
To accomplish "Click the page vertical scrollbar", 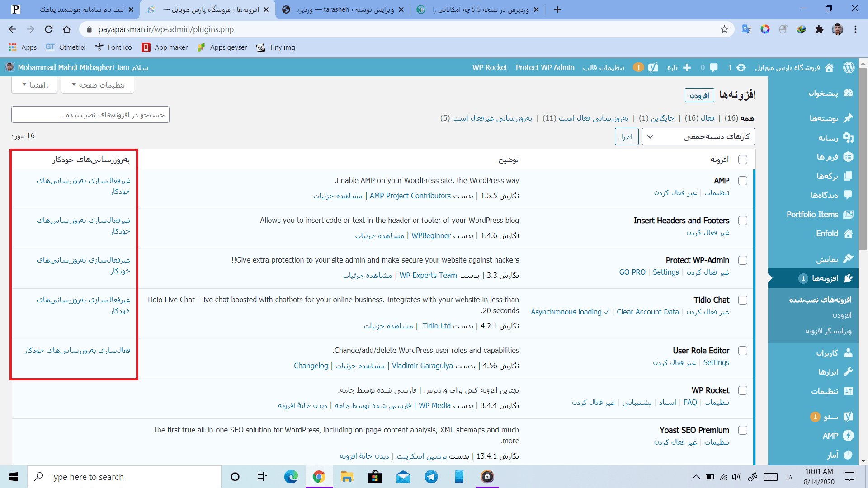I will pyautogui.click(x=863, y=158).
